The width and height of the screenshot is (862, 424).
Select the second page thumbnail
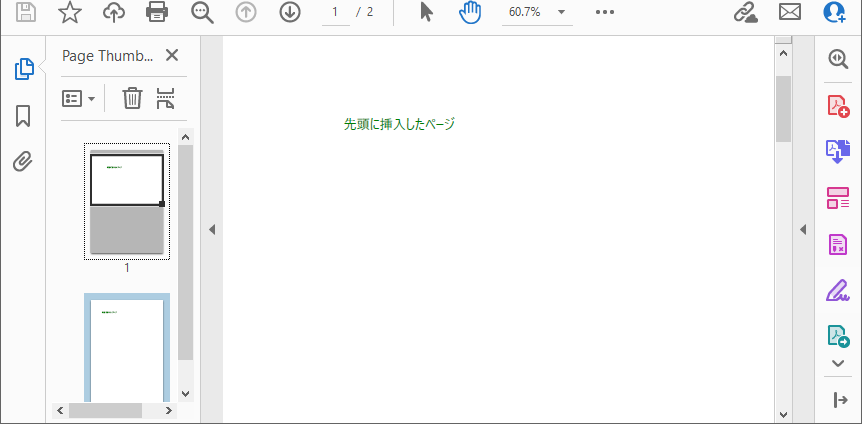(127, 348)
